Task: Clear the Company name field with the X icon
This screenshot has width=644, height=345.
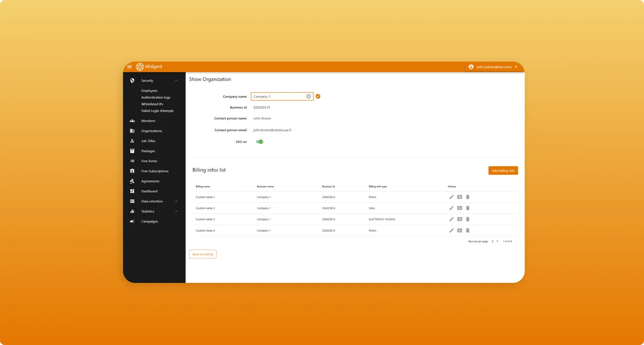Action: coord(309,96)
